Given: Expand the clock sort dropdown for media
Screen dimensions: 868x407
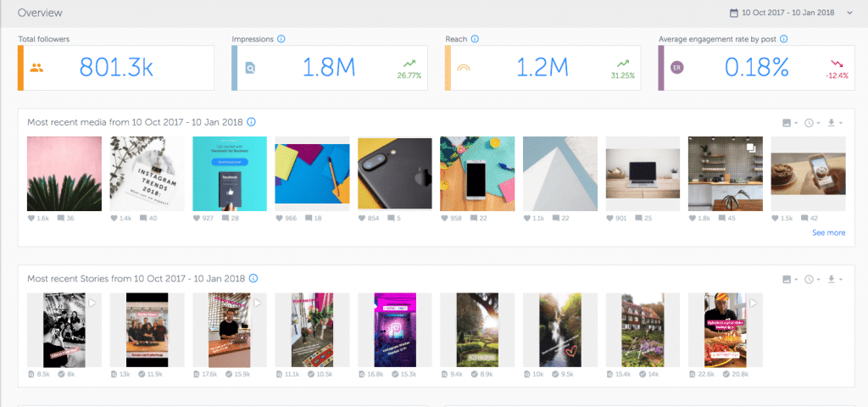Looking at the screenshot, I should [812, 123].
